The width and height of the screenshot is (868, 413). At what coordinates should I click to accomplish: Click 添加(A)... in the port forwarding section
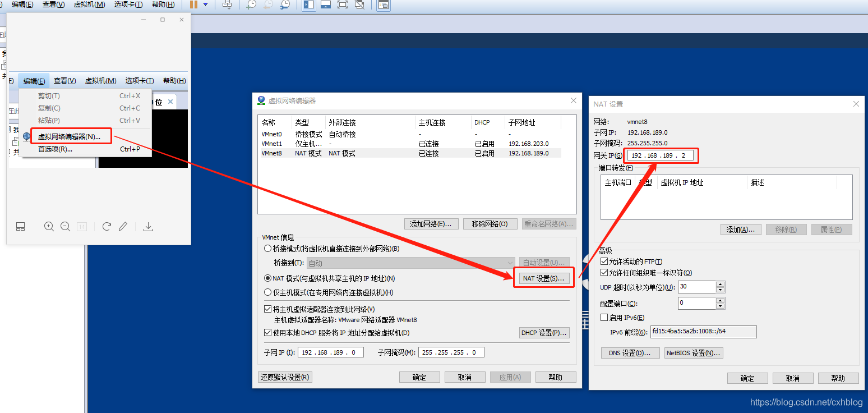[741, 230]
